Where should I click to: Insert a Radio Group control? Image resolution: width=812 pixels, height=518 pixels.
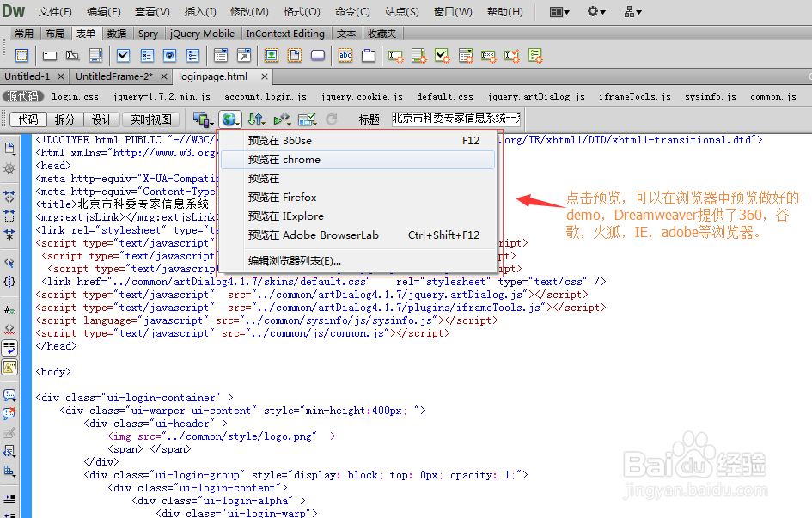(193, 55)
